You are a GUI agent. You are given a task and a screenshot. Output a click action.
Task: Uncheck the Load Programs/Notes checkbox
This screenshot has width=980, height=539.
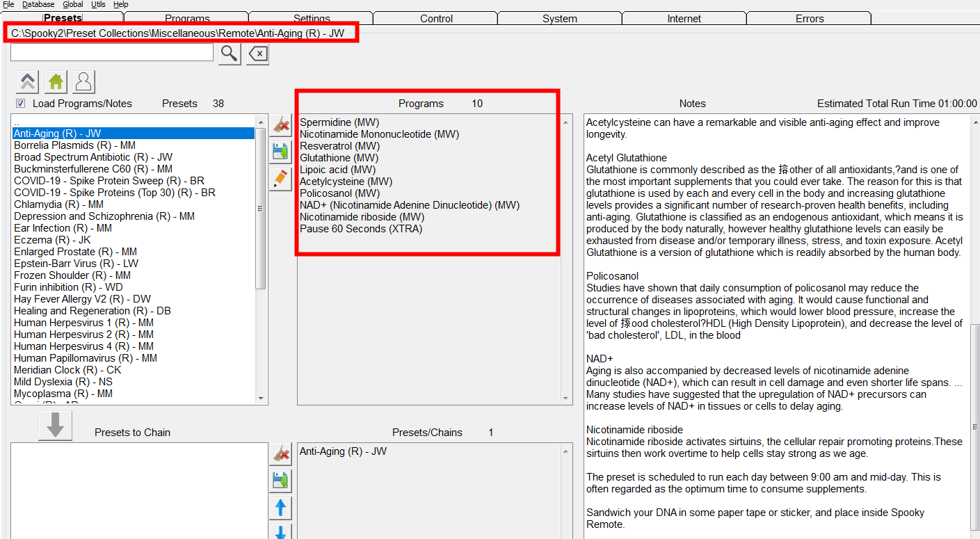pos(20,104)
